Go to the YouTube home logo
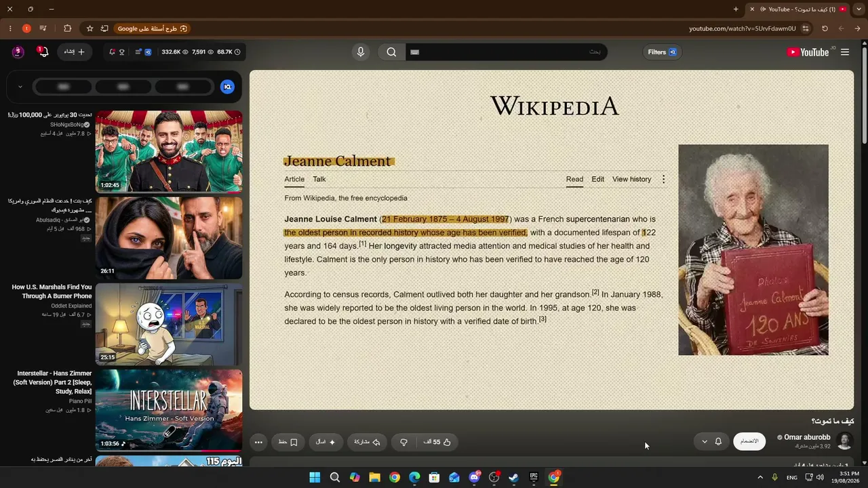This screenshot has width=868, height=488. point(808,52)
